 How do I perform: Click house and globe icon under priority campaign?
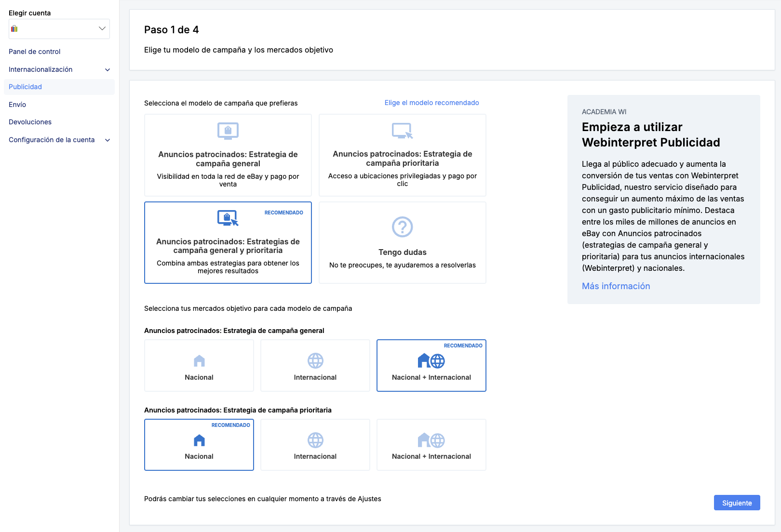click(431, 440)
